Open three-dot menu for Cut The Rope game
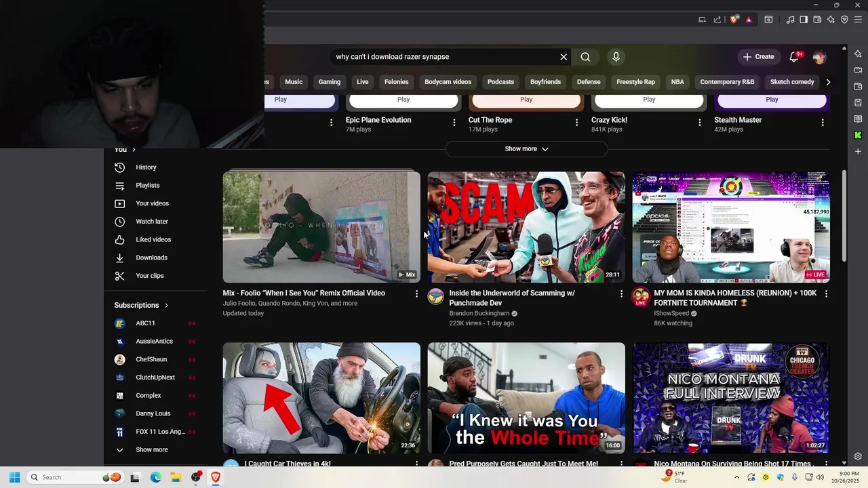The width and height of the screenshot is (868, 488). click(x=577, y=123)
